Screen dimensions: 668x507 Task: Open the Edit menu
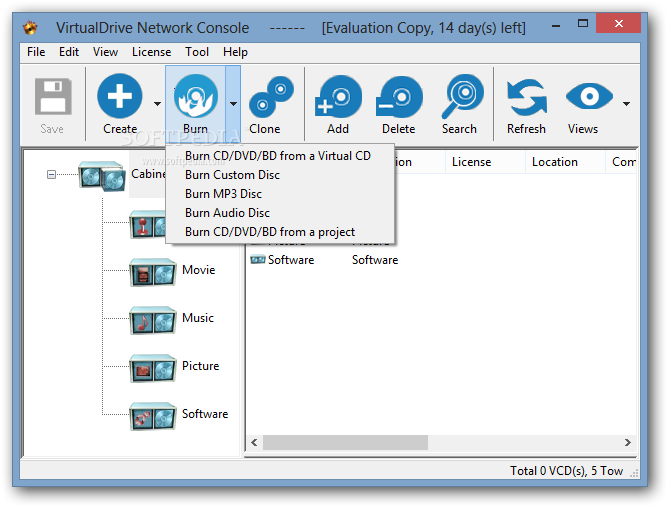(69, 52)
